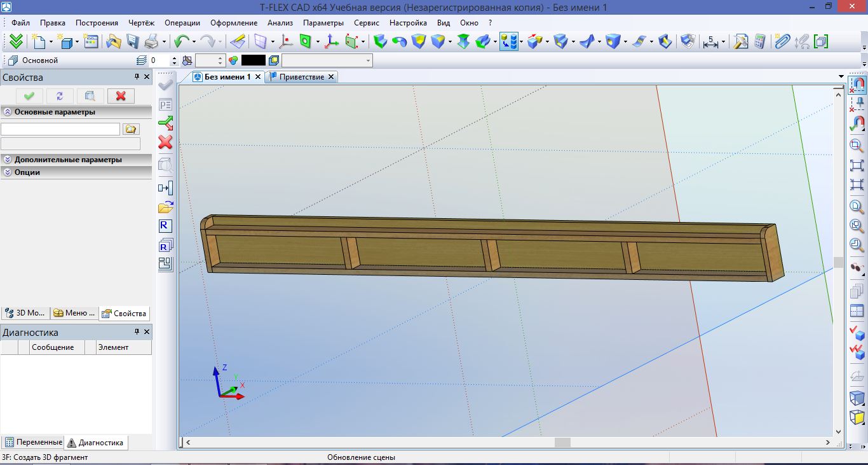Image resolution: width=868 pixels, height=465 pixels.
Task: Cancel with the red X button in Свойства
Action: (x=121, y=95)
